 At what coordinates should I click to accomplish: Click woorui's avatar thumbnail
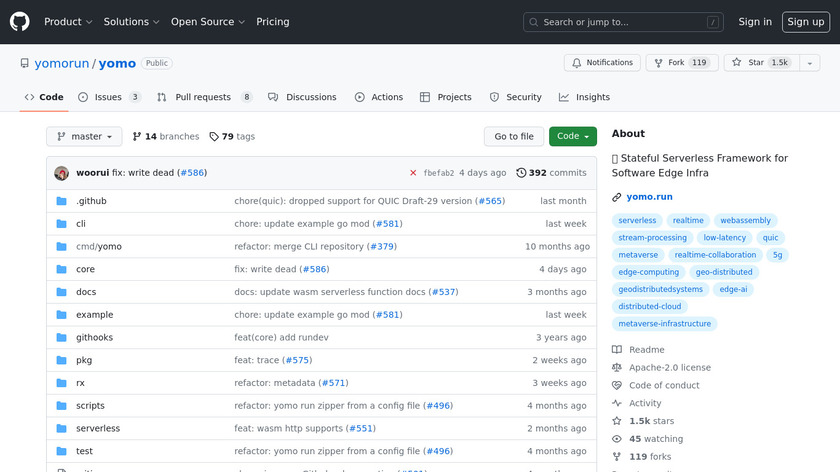62,173
